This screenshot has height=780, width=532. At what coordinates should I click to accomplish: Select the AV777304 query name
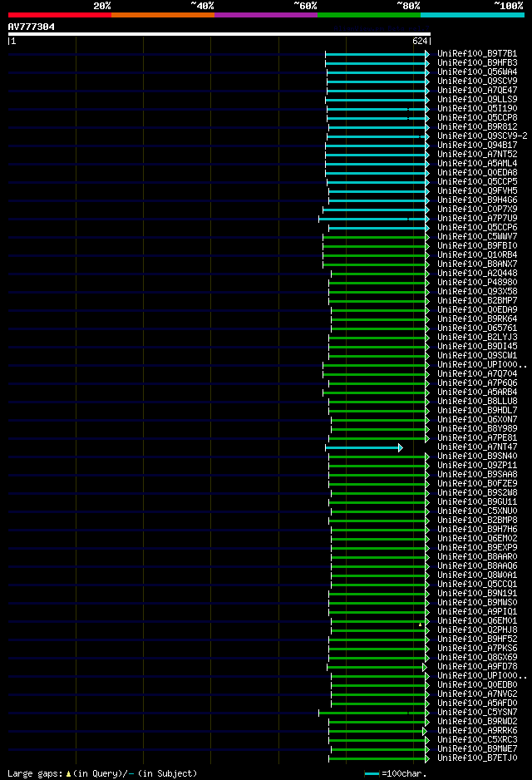pyautogui.click(x=32, y=27)
